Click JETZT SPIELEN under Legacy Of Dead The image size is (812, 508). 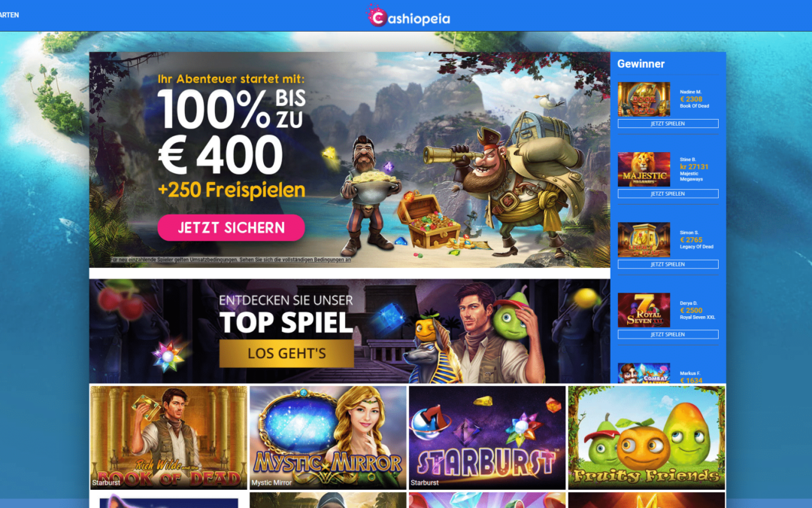[668, 264]
